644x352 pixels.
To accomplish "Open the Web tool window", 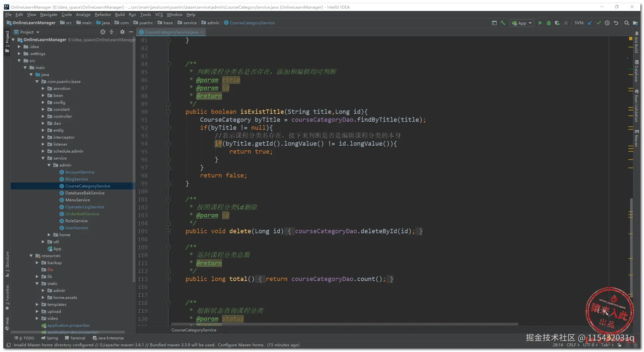I will pyautogui.click(x=7, y=324).
